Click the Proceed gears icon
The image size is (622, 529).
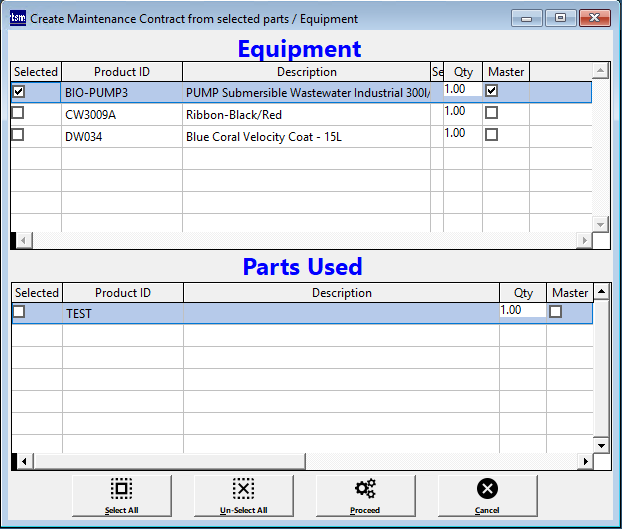[x=365, y=489]
